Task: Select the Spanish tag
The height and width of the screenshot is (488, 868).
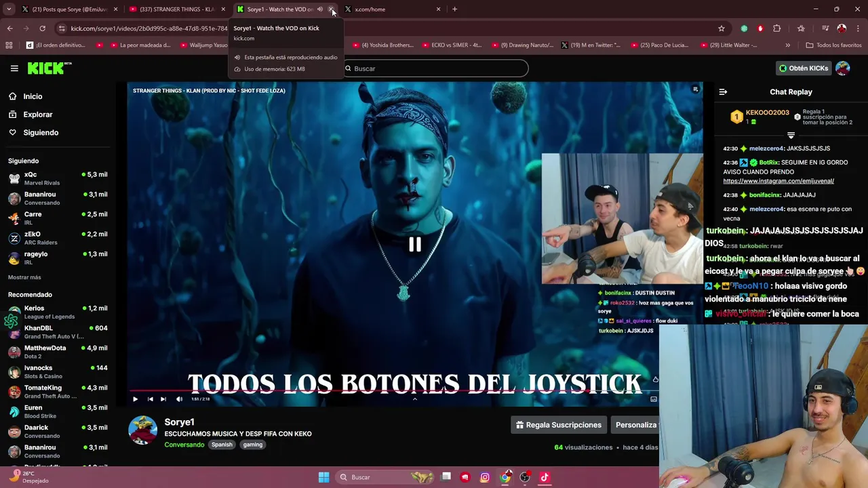Action: click(x=222, y=445)
